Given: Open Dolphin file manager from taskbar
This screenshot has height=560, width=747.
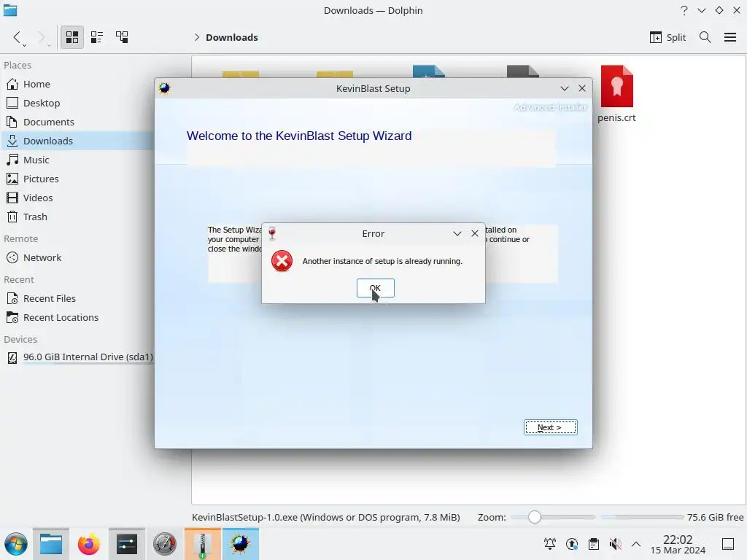Looking at the screenshot, I should [51, 544].
